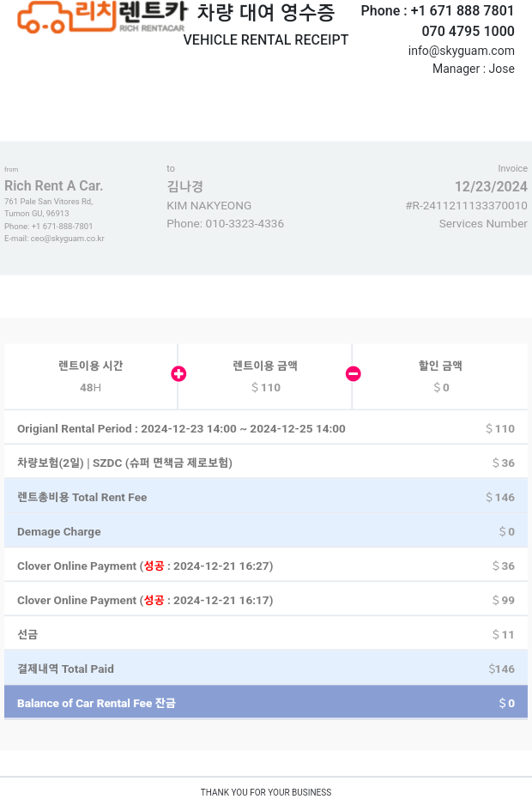Select the Rich Rent A Car. company name

tap(53, 186)
